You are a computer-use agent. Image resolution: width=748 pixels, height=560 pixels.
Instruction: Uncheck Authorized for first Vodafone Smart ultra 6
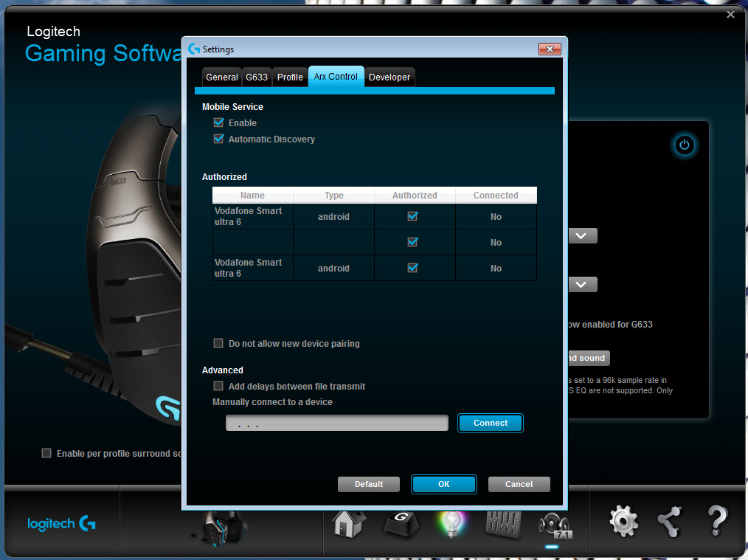pyautogui.click(x=412, y=216)
